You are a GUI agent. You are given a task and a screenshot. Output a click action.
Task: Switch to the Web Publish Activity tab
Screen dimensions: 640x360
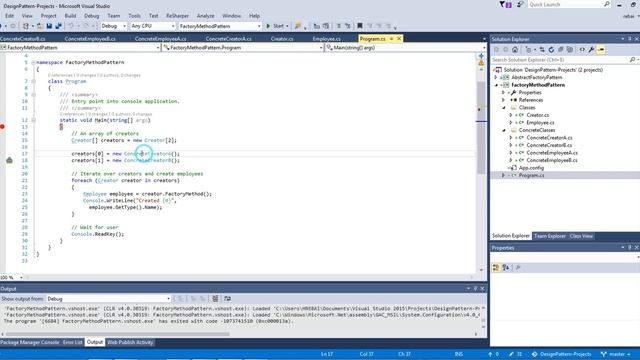[130, 342]
